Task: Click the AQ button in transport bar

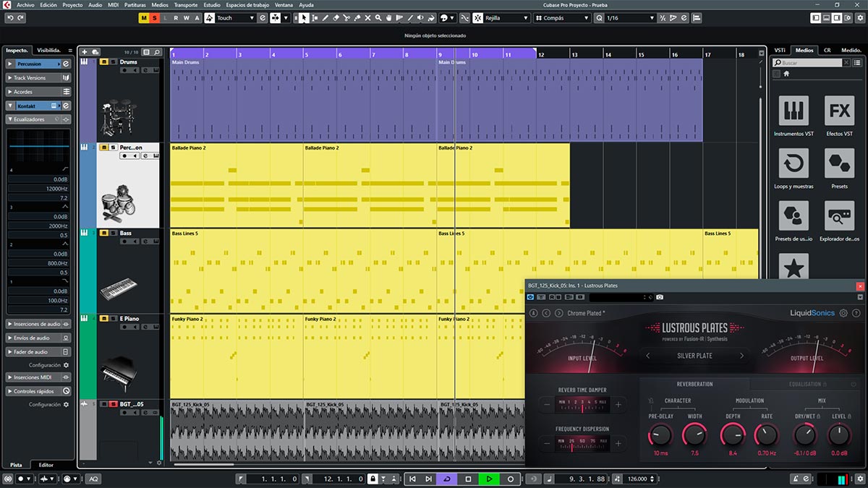Action: [94, 479]
